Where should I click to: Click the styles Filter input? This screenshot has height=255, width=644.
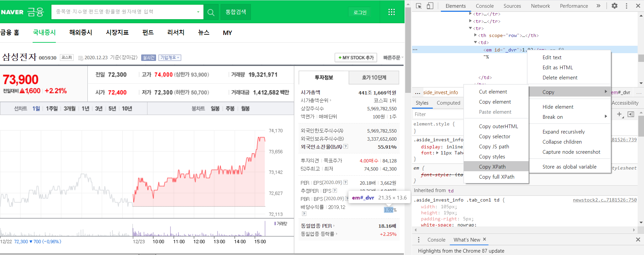coord(438,114)
